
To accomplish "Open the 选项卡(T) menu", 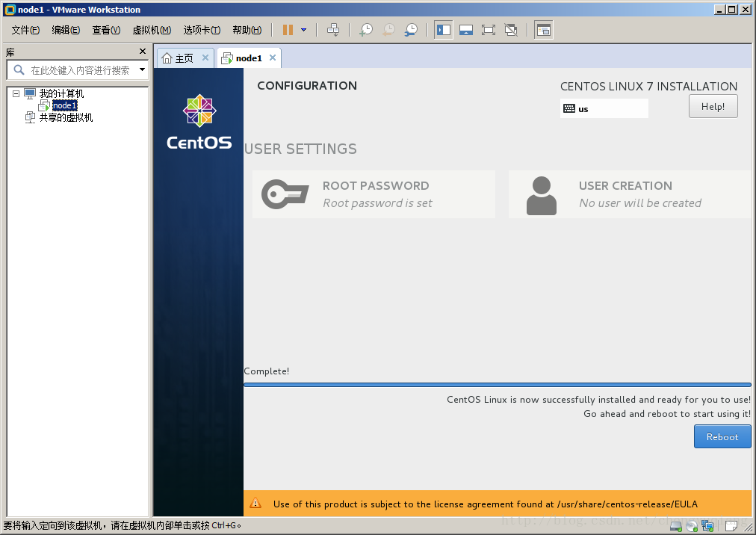I will [x=202, y=30].
